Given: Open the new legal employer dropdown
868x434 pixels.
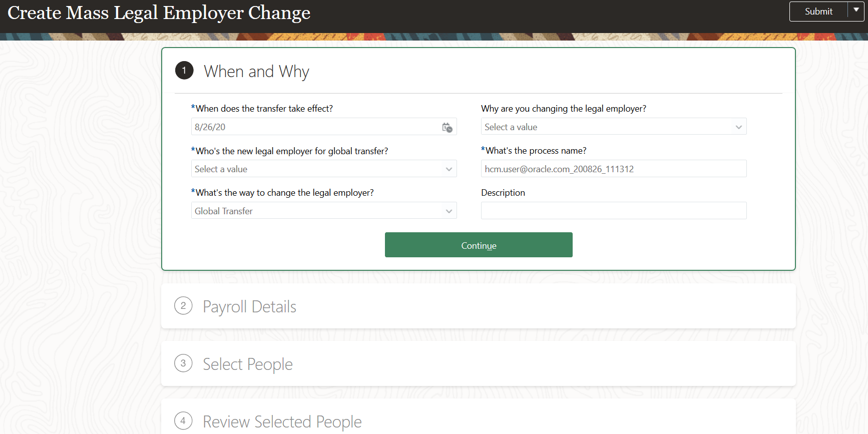Looking at the screenshot, I should (449, 169).
